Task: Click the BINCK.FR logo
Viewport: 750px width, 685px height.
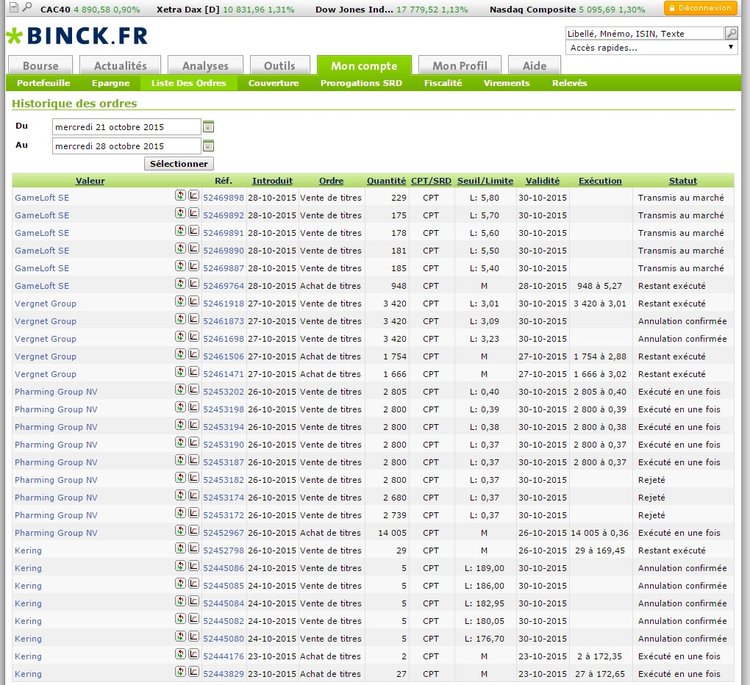Action: [76, 38]
